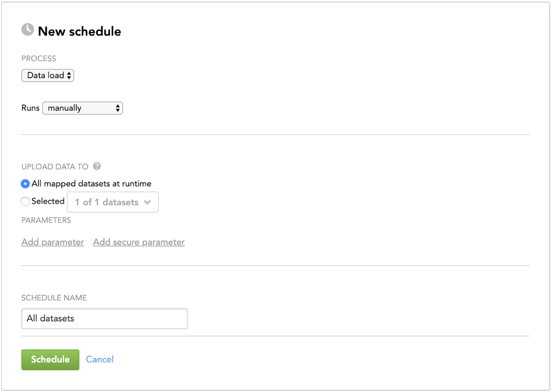Click the clock icon beside New schedule
This screenshot has width=551, height=392.
click(x=28, y=30)
